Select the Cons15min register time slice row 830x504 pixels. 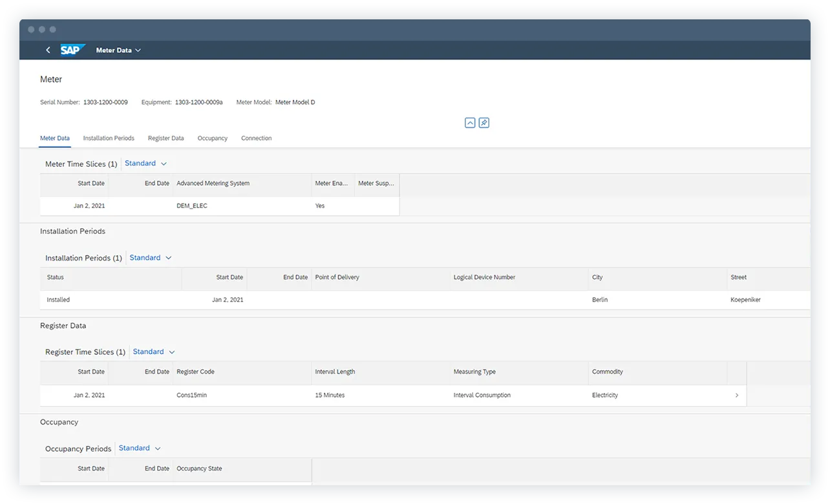click(388, 395)
